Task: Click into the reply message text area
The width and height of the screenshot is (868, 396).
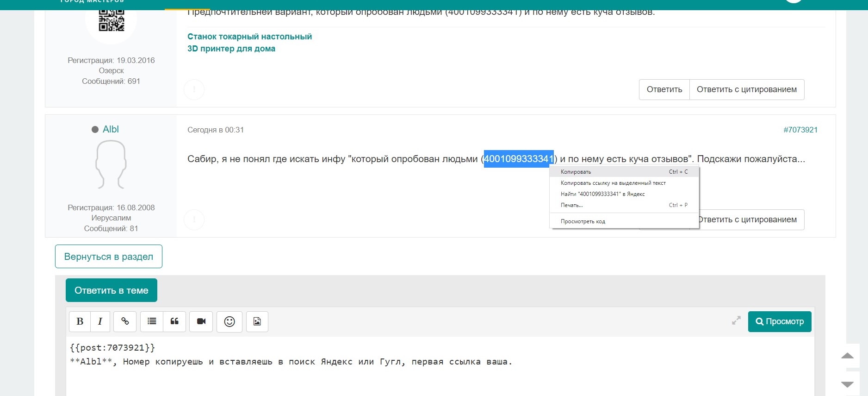Action: (440, 375)
